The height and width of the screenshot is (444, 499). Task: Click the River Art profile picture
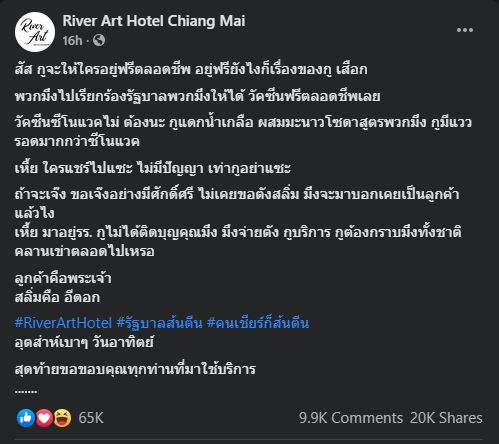35,32
